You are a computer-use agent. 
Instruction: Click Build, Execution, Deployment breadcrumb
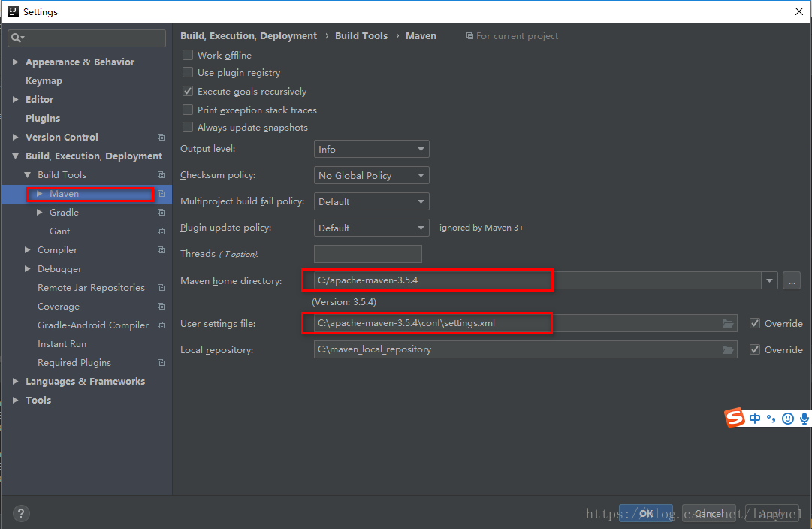click(x=249, y=36)
